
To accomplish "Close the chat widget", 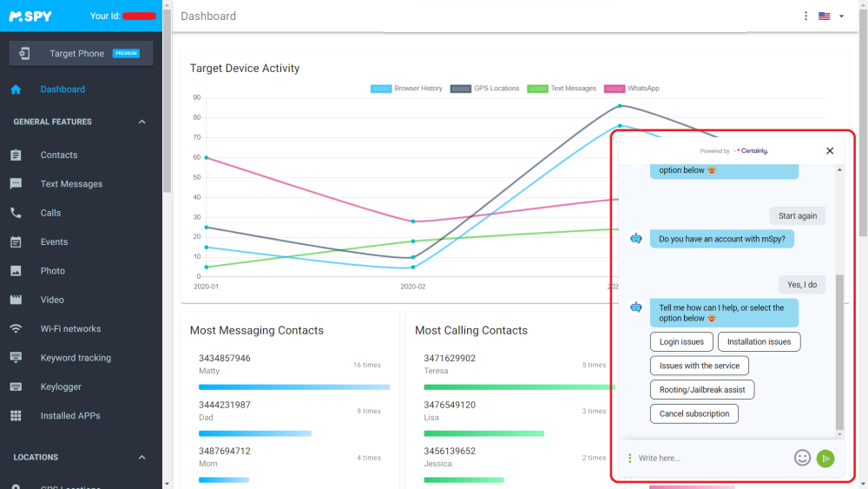I will click(830, 150).
